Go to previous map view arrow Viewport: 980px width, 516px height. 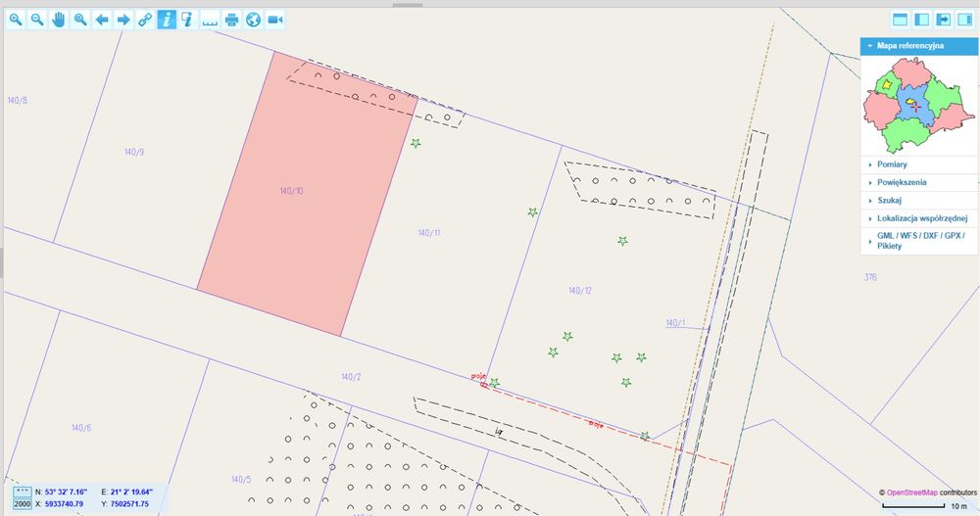pyautogui.click(x=102, y=20)
